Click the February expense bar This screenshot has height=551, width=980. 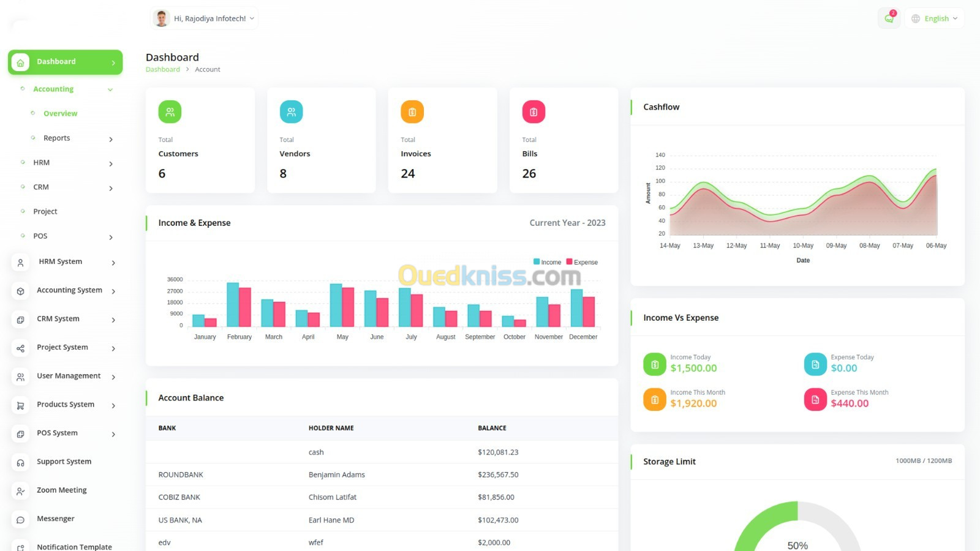[245, 307]
